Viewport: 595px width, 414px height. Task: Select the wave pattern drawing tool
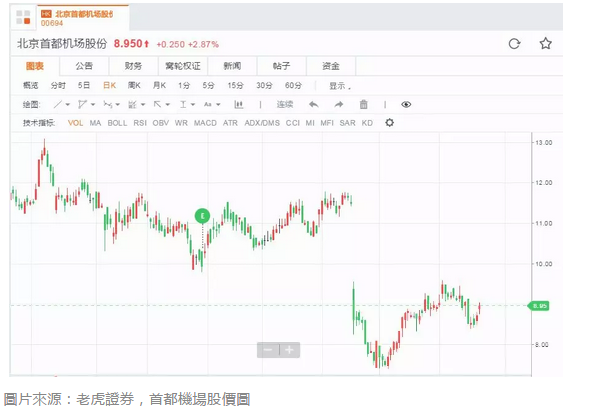[x=108, y=104]
